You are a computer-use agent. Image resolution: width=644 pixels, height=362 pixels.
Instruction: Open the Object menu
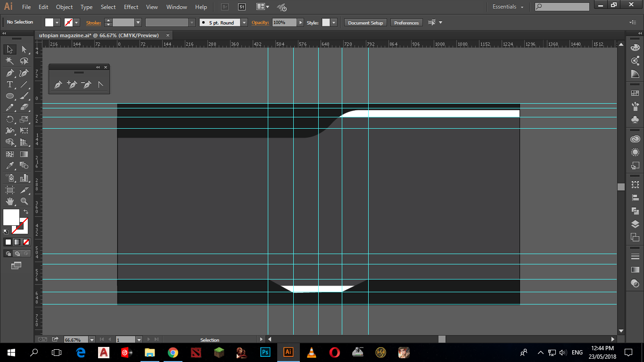click(64, 7)
